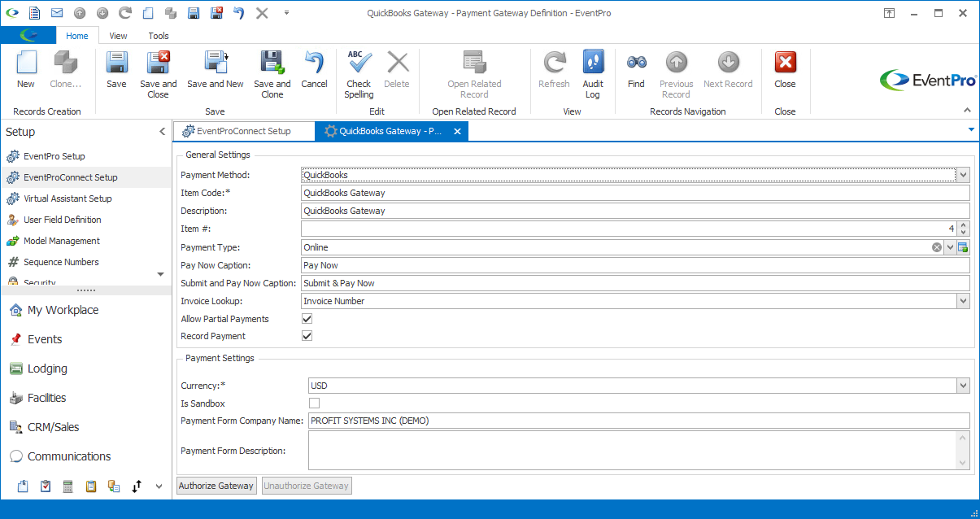Viewport: 980px width, 519px height.
Task: Open the EventPro application menu button
Action: click(28, 36)
